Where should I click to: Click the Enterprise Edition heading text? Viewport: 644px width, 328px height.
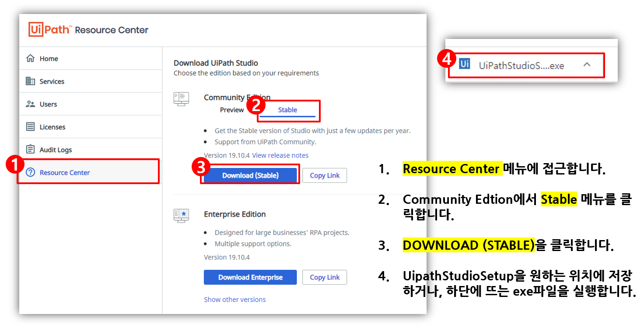[235, 214]
